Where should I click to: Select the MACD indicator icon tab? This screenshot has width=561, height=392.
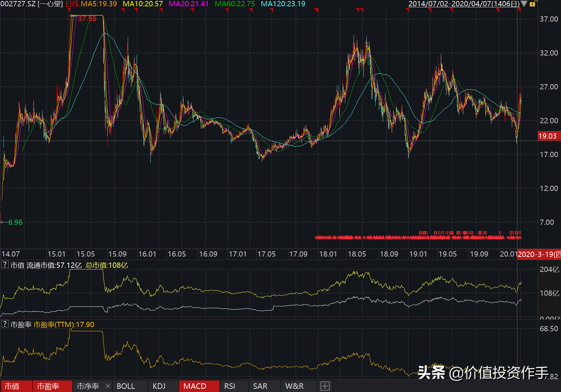click(195, 386)
